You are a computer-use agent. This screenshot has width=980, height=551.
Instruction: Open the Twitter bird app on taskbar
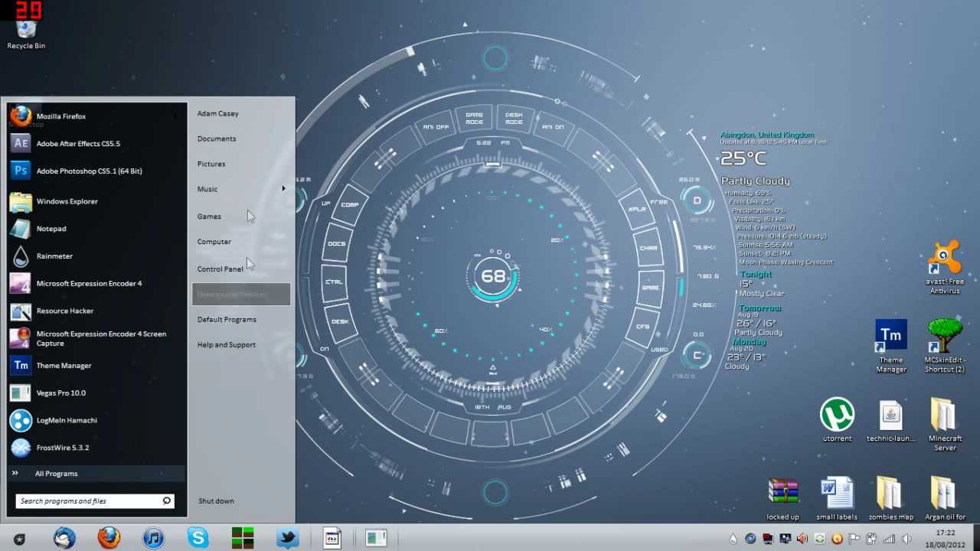288,538
